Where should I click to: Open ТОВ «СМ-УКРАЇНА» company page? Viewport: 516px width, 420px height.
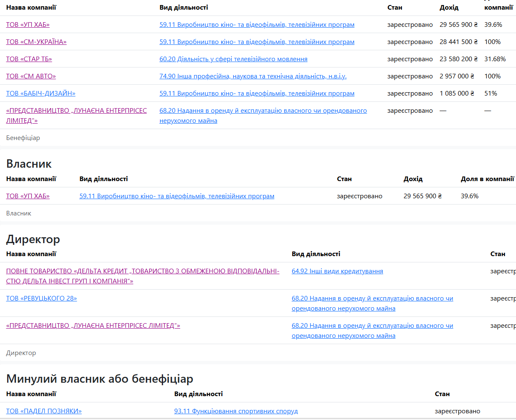pyautogui.click(x=36, y=42)
